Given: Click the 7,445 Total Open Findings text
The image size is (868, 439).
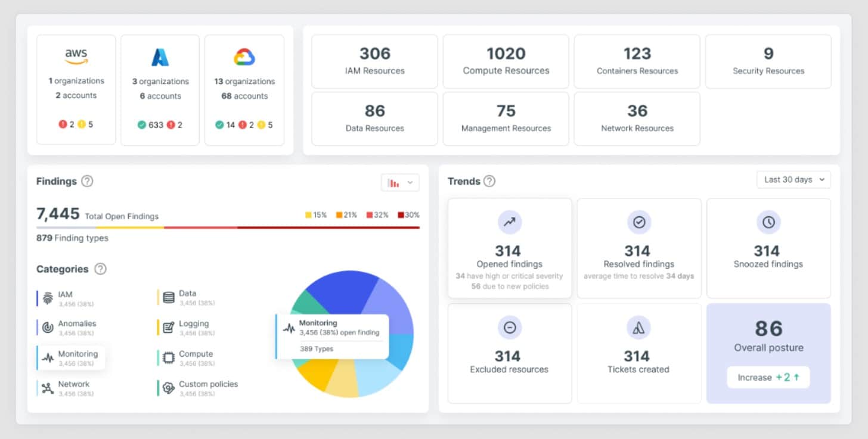Looking at the screenshot, I should click(x=97, y=214).
